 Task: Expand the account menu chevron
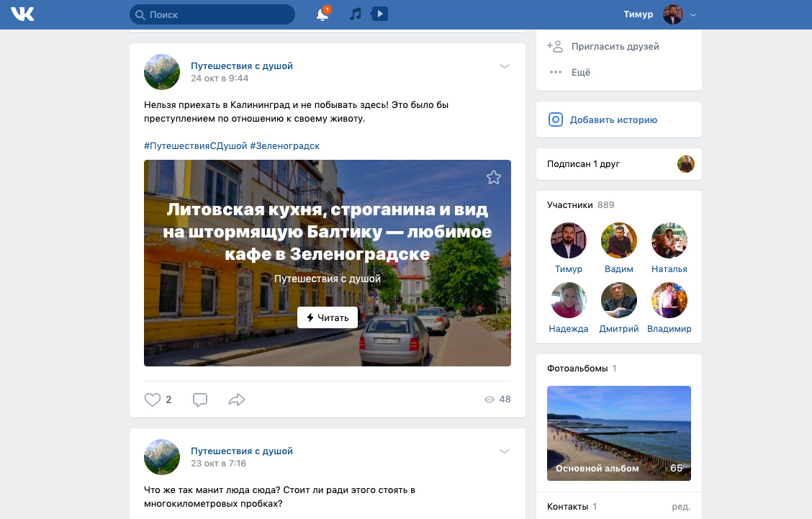(693, 15)
